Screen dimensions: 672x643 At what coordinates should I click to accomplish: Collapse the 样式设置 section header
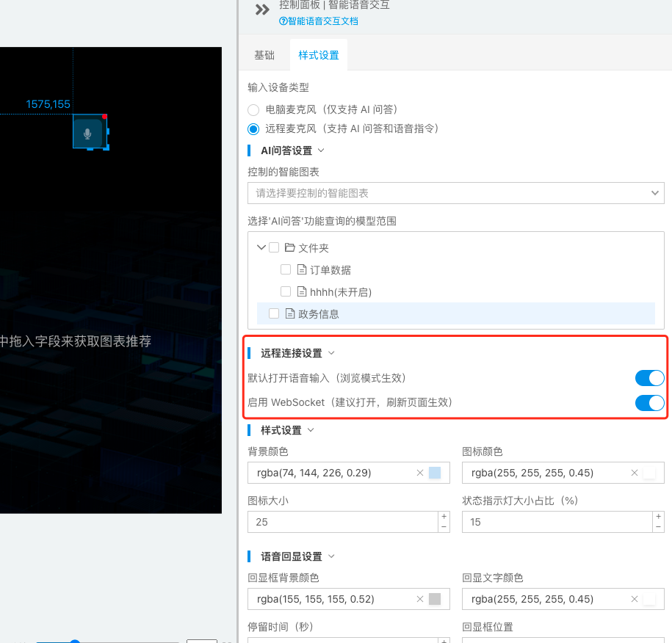[311, 430]
